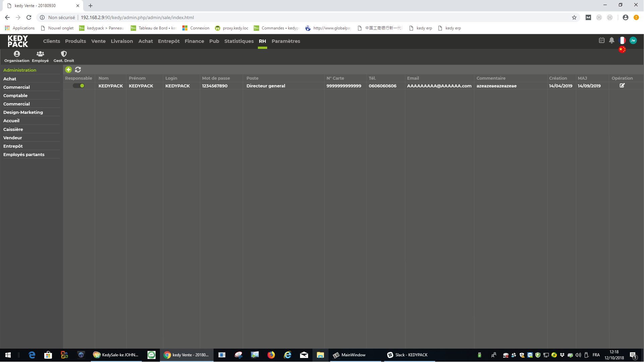Open the notifications bell icon

click(x=611, y=41)
